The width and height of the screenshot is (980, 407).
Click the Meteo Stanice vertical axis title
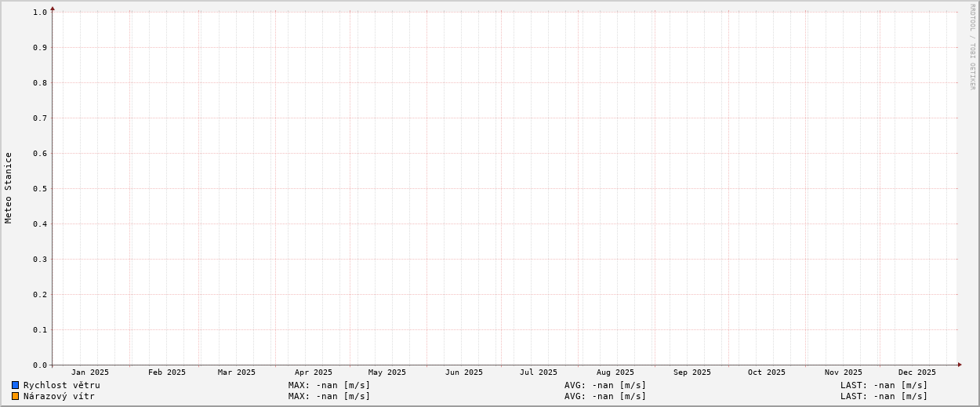(9, 188)
